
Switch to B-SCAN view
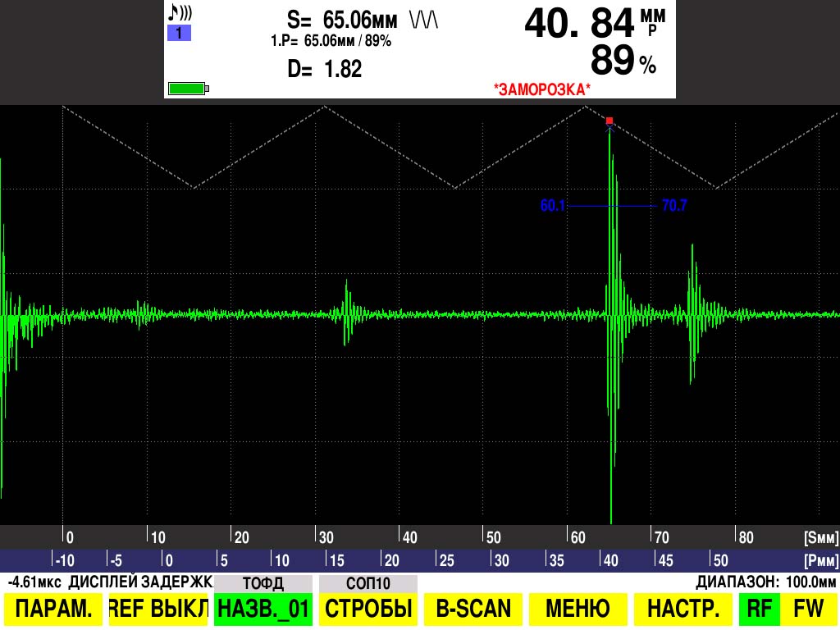473,609
